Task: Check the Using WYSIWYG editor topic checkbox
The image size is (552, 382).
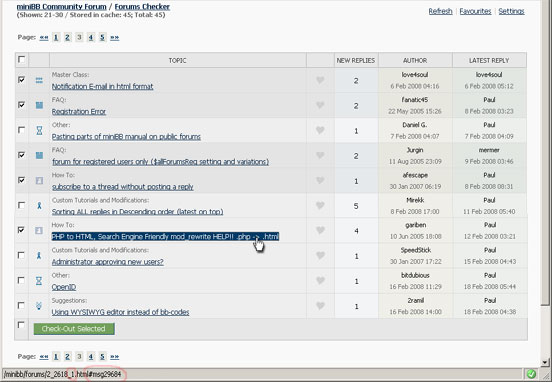Action: [x=21, y=305]
